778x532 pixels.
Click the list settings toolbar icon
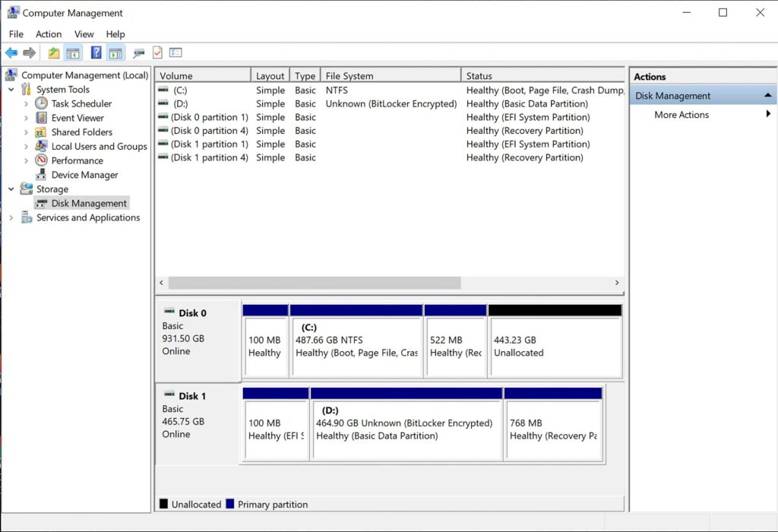point(176,52)
